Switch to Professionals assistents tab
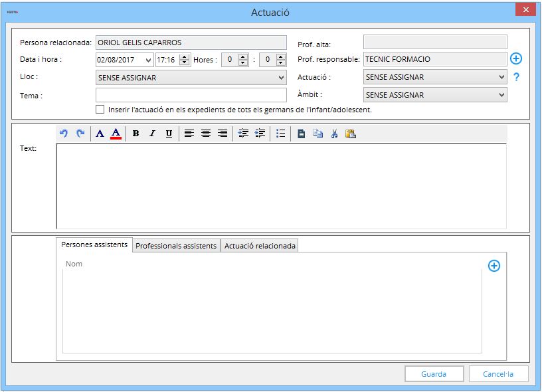 (176, 246)
